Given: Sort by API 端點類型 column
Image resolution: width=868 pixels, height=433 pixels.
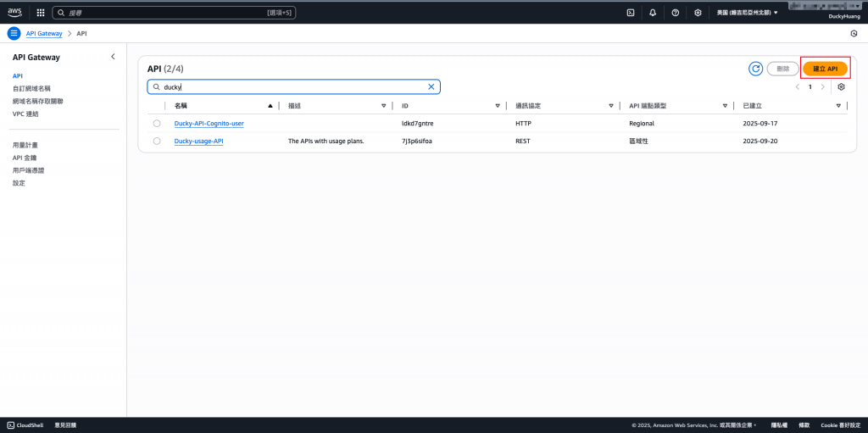Looking at the screenshot, I should click(x=725, y=105).
